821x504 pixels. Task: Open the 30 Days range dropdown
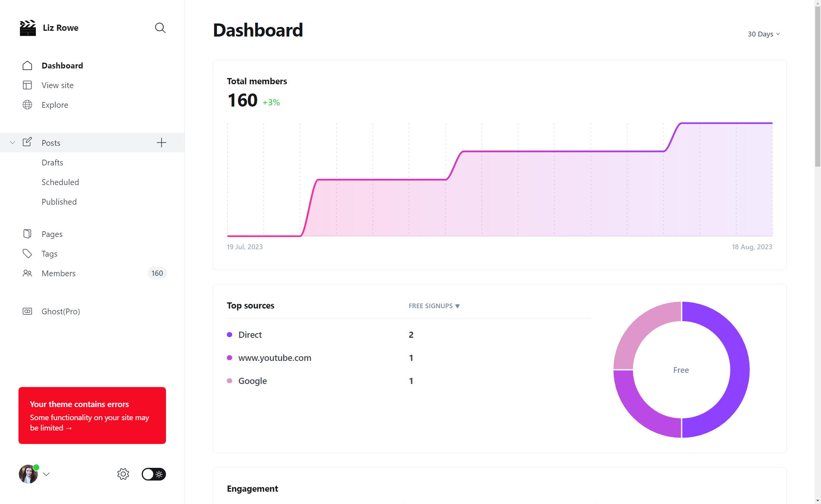(x=764, y=34)
